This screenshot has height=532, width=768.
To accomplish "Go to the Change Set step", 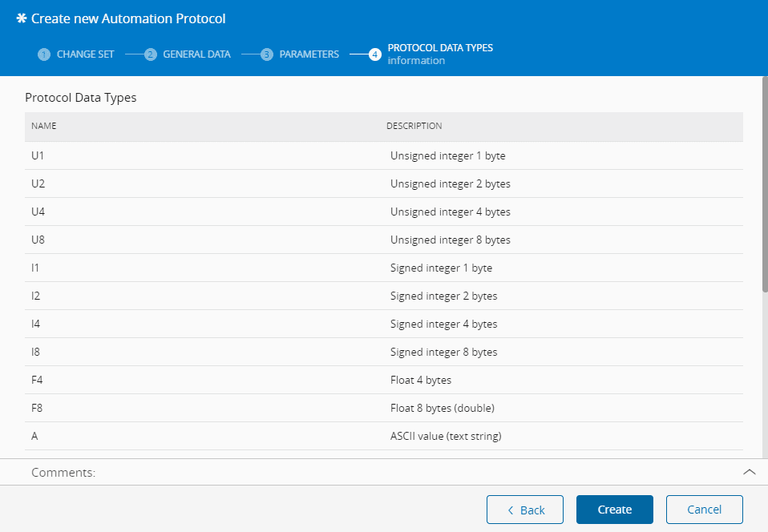I will (x=85, y=54).
